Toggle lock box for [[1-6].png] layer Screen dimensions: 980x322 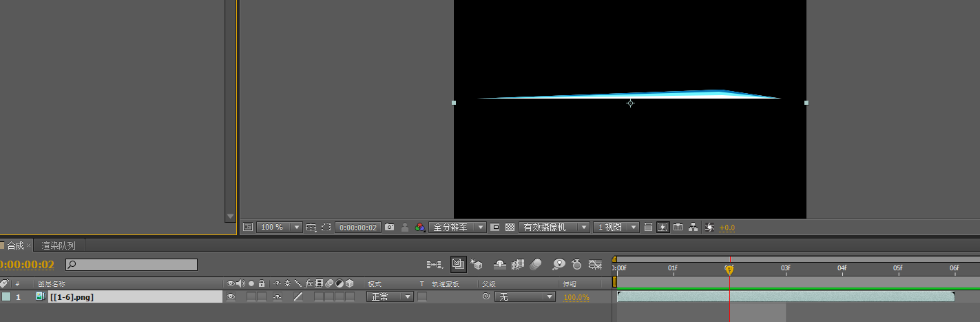click(262, 296)
